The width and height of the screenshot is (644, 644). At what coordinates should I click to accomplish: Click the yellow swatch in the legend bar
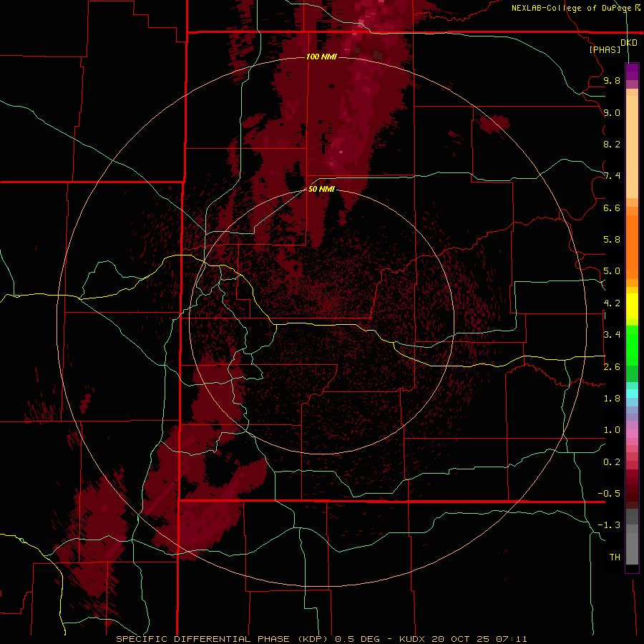632,306
